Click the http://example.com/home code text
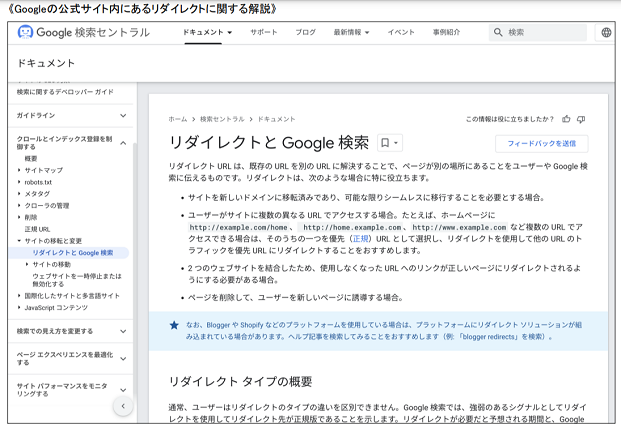Screen dimensions: 621x428 click(238, 227)
